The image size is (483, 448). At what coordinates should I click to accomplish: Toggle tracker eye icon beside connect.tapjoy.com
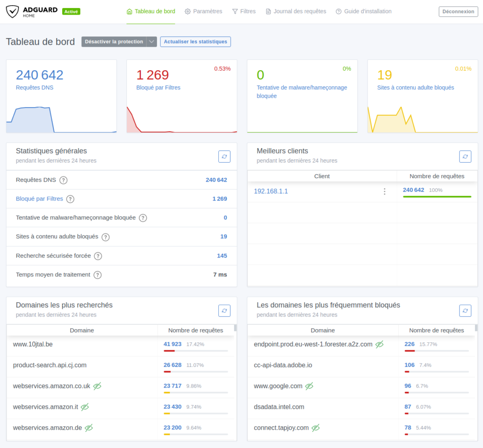(316, 428)
